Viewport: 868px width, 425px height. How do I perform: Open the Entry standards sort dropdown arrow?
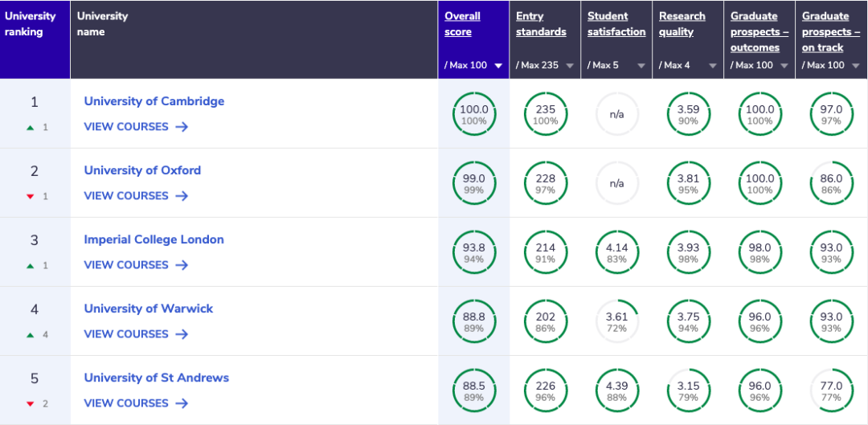[x=570, y=66]
